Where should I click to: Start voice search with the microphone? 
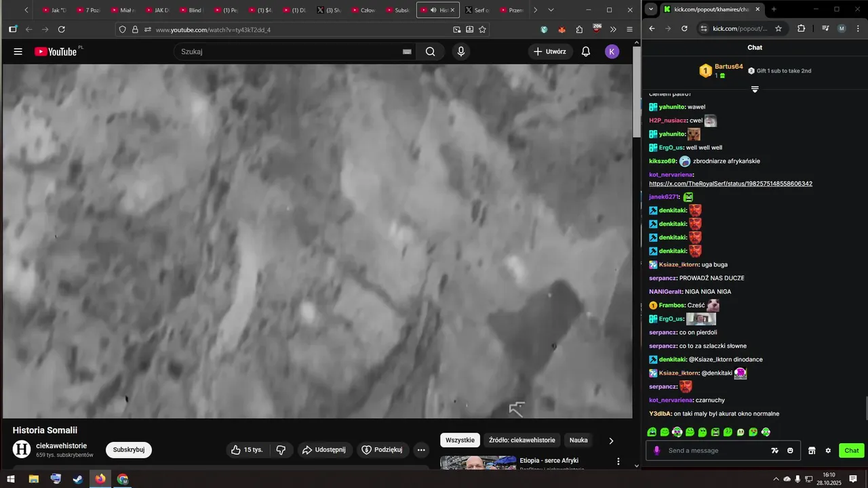pos(461,52)
